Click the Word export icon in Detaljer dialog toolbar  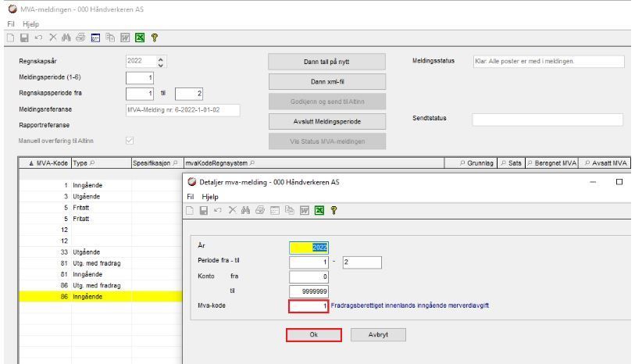pos(305,210)
